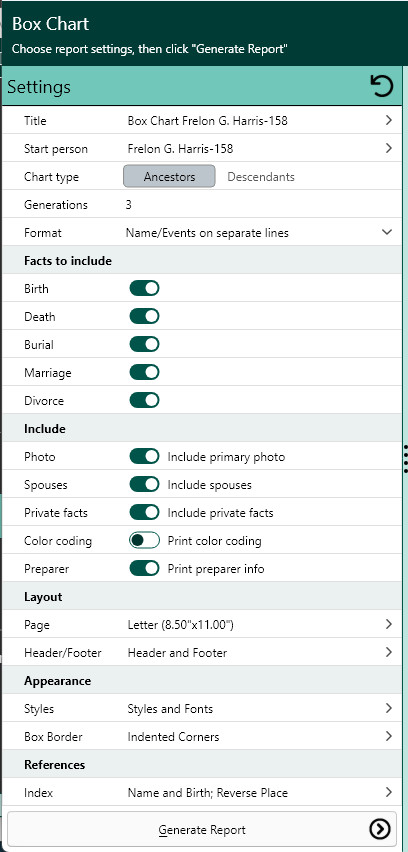
Task: Click the Generations value 3
Action: point(129,205)
